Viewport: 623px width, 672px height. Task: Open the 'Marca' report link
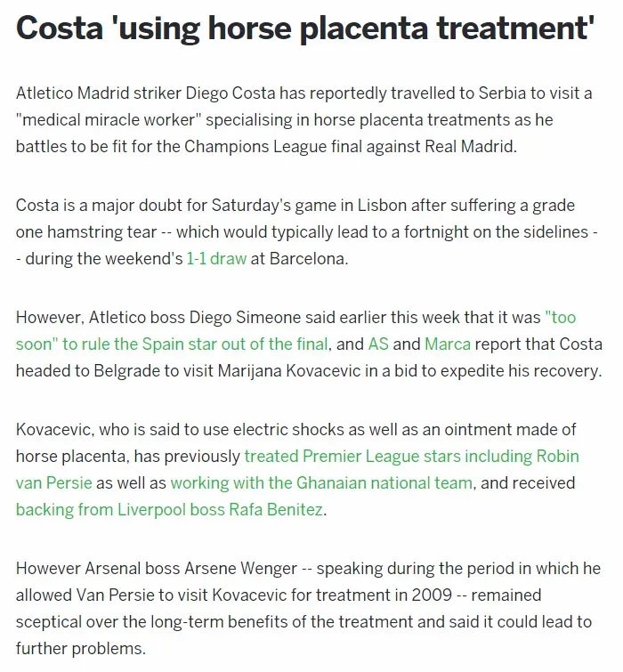point(448,344)
